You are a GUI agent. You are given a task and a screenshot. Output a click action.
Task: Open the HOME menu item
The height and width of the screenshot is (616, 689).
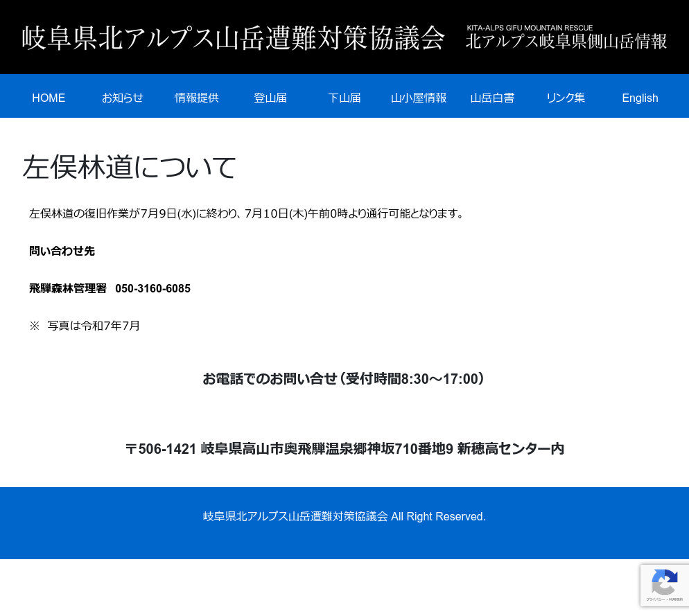coord(49,98)
